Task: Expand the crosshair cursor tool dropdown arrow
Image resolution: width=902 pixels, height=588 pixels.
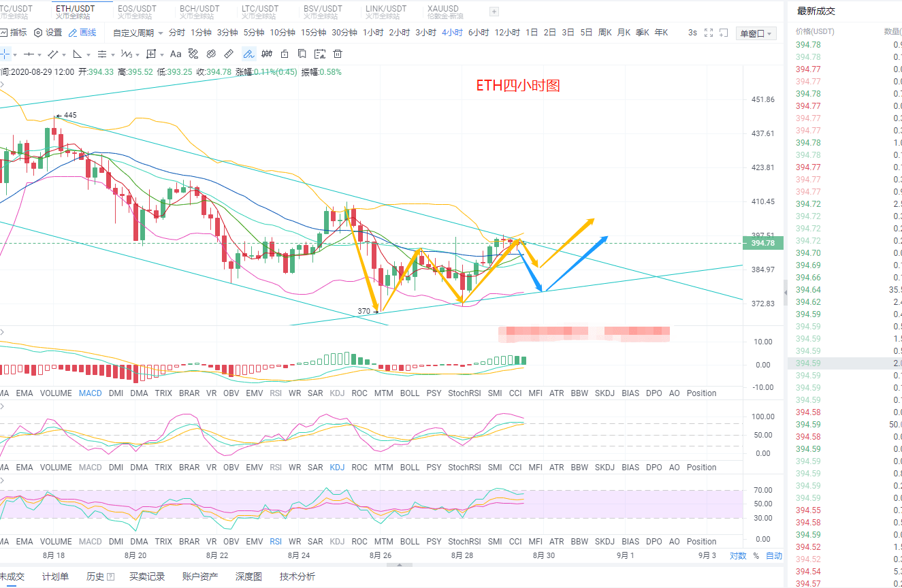Action: pyautogui.click(x=15, y=54)
